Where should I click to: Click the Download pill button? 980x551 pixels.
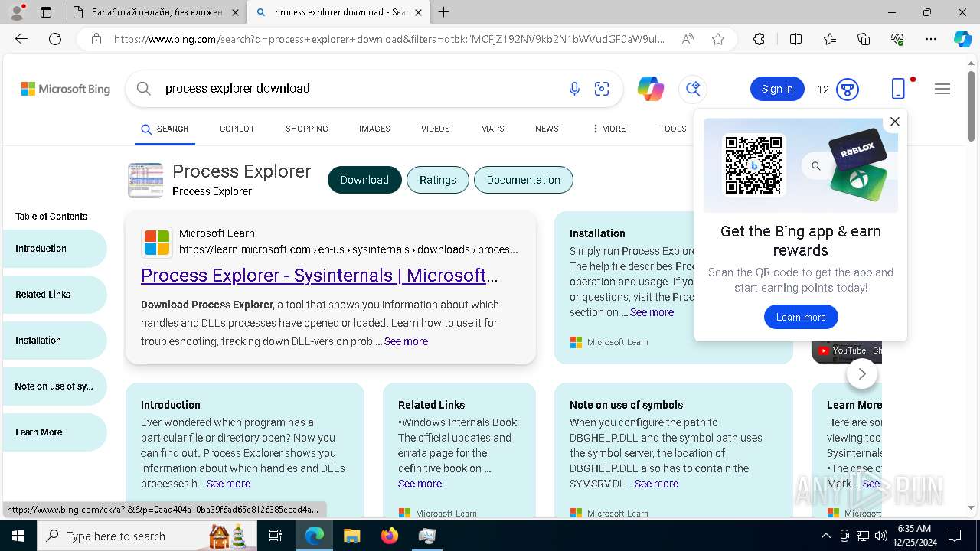pos(364,180)
